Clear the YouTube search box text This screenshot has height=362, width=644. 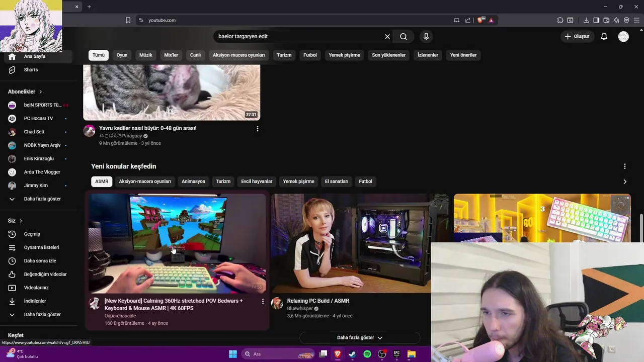coord(387,37)
